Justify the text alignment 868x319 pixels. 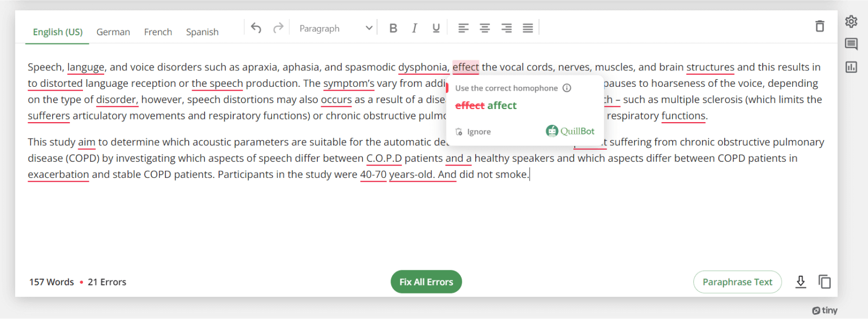[x=528, y=28]
